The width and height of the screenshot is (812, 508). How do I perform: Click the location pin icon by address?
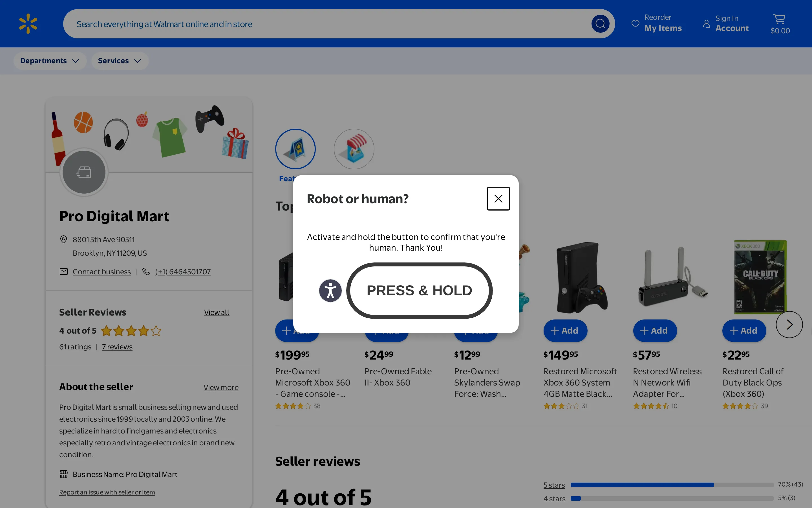pyautogui.click(x=63, y=239)
